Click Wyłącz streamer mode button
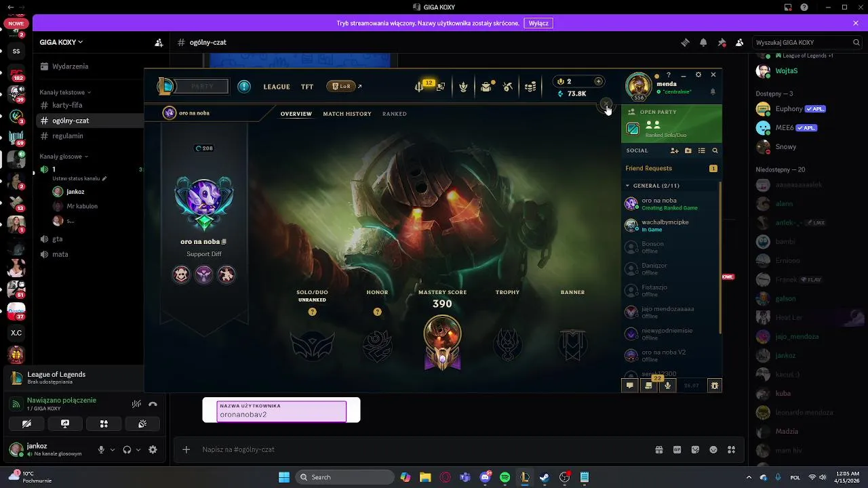 coord(538,23)
